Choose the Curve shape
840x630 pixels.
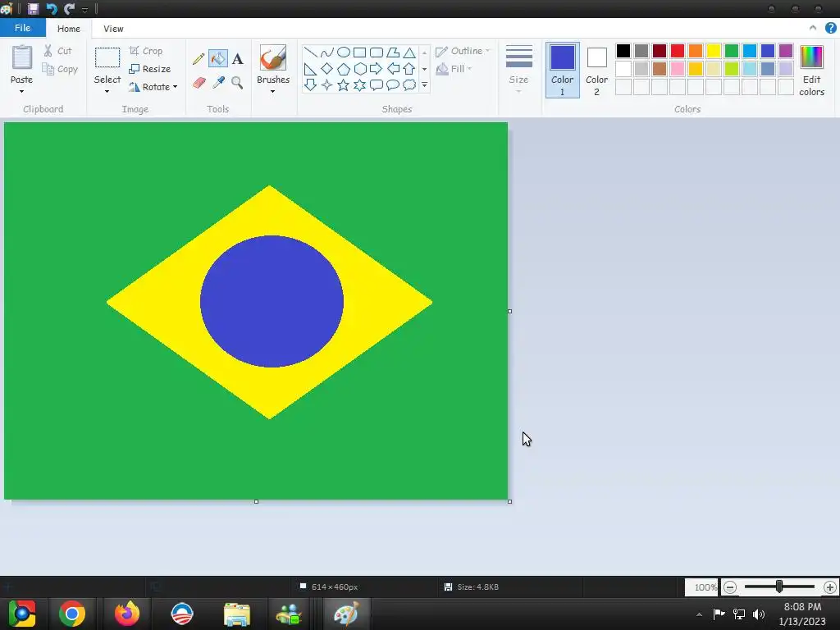point(326,52)
